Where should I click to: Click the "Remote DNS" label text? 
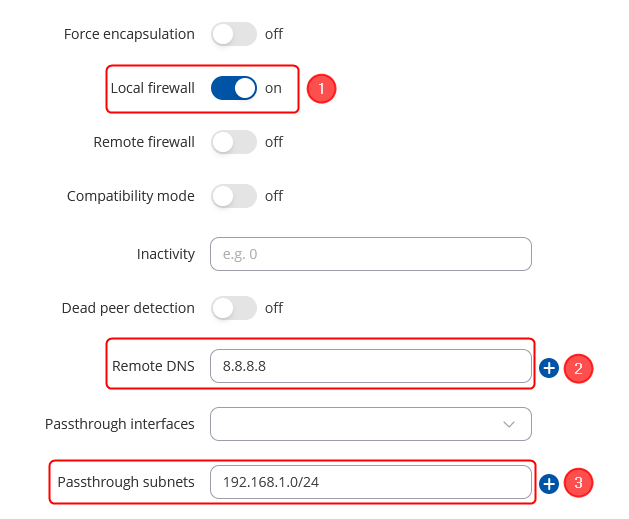[x=153, y=366]
